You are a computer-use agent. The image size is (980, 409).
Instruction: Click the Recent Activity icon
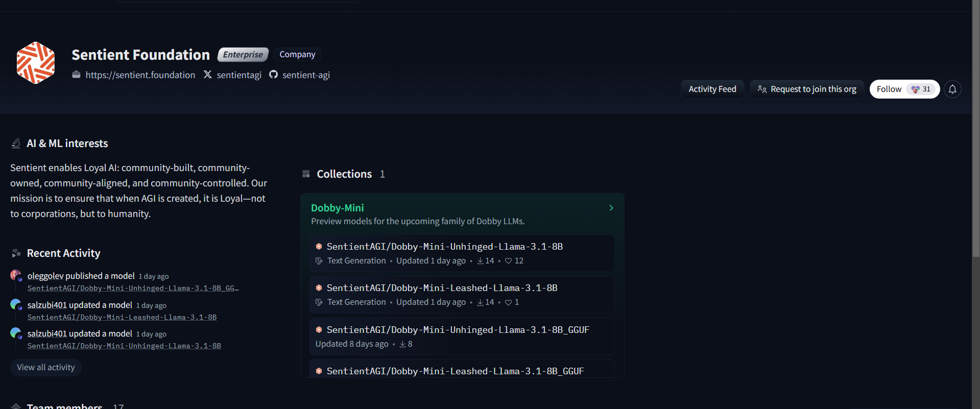tap(16, 253)
